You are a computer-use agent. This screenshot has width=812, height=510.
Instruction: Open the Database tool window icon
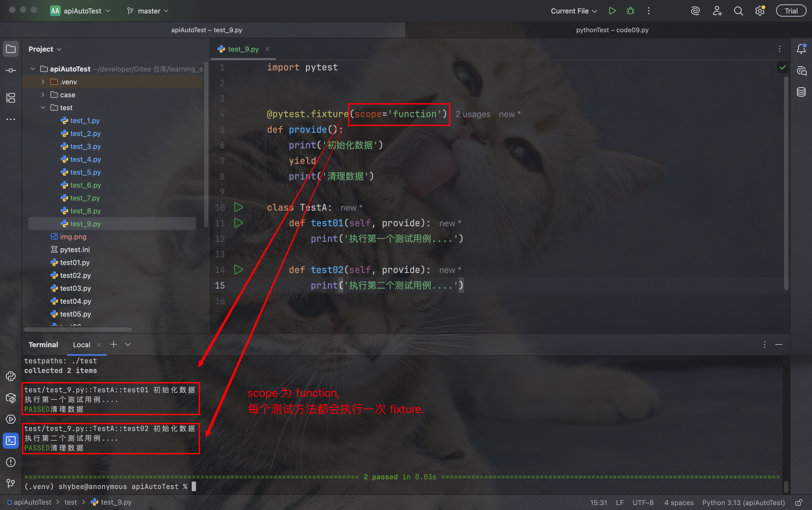pos(801,92)
